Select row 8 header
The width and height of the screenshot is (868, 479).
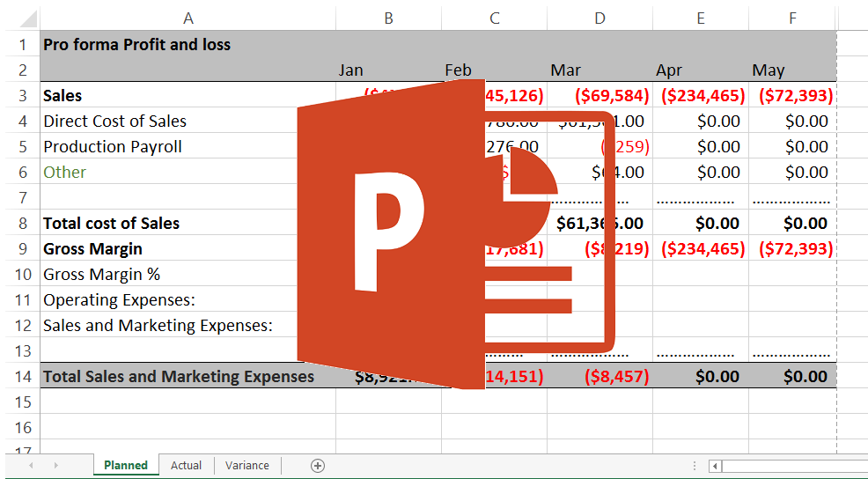click(x=23, y=224)
